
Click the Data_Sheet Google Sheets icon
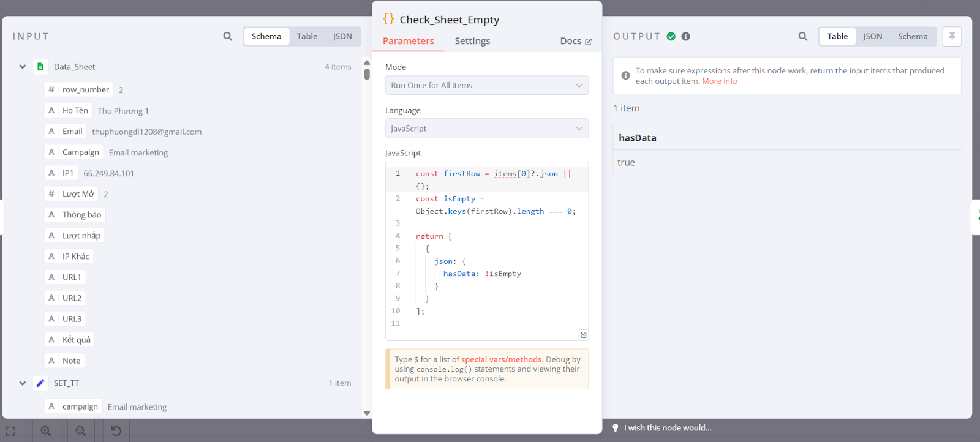[40, 66]
